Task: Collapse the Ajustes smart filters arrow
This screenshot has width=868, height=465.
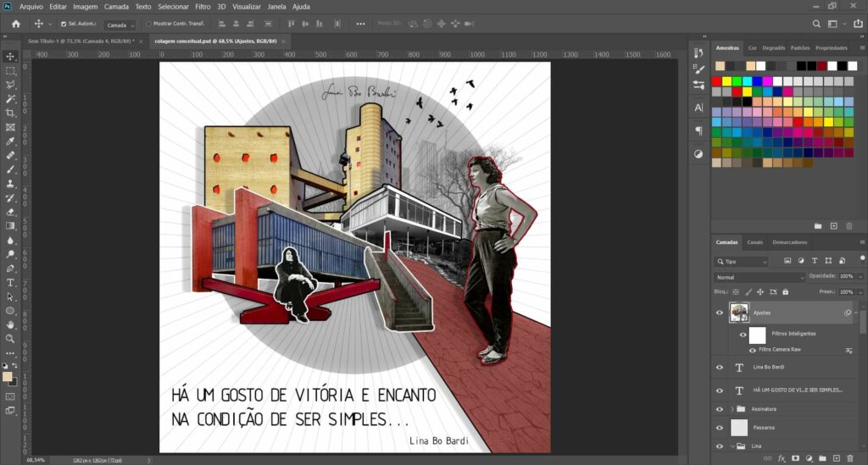Action: pos(856,313)
